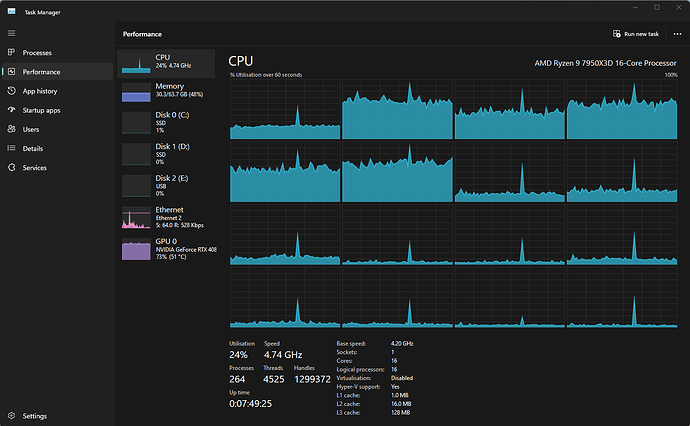Click the Logical processors label
The width and height of the screenshot is (690, 426).
(360, 370)
